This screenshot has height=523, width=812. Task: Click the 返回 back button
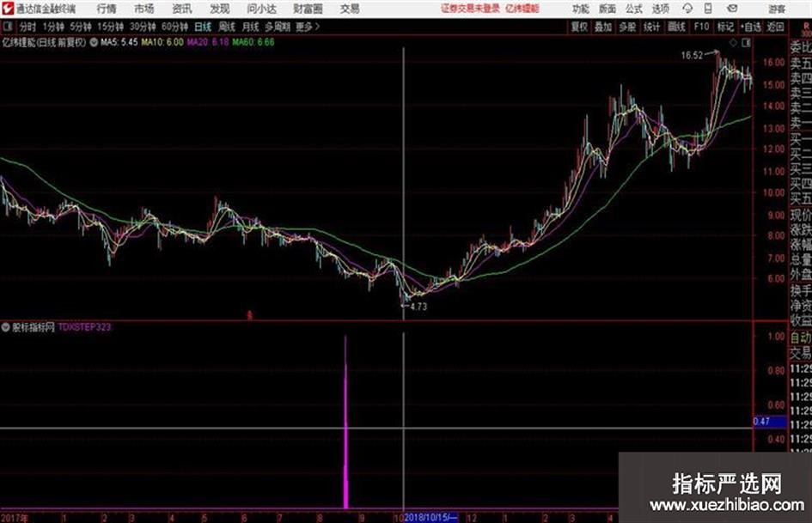pyautogui.click(x=775, y=27)
